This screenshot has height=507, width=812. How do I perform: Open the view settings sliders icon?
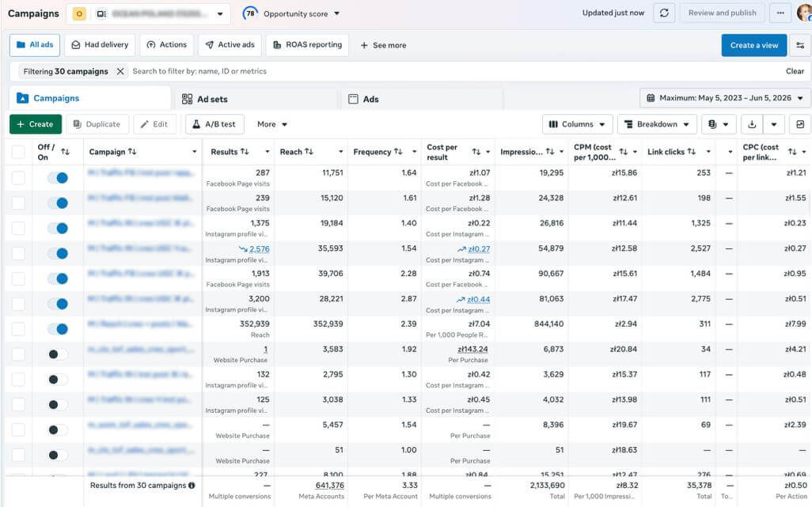tap(800, 46)
